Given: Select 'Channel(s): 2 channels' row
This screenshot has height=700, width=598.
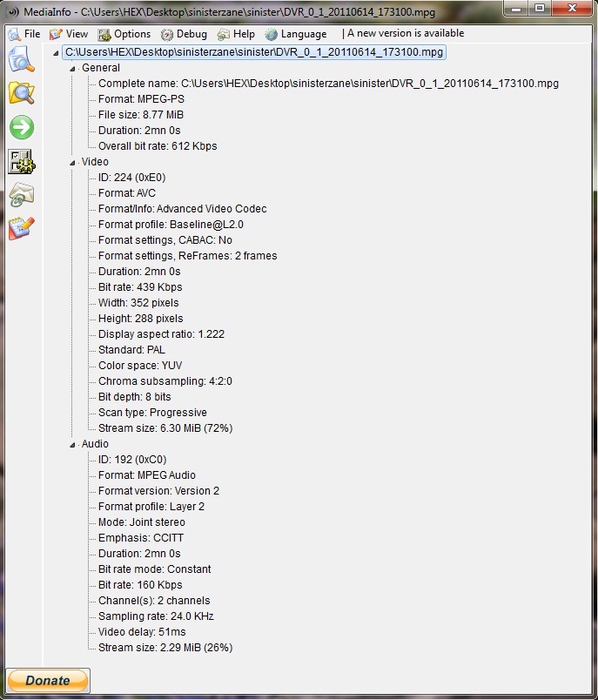Looking at the screenshot, I should [x=154, y=601].
